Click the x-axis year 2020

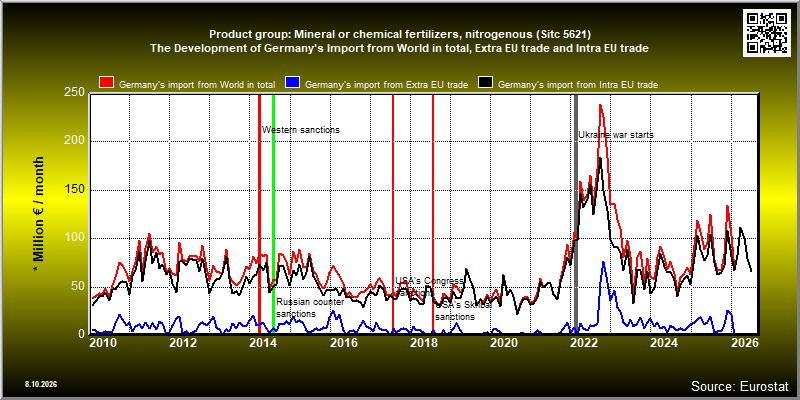pyautogui.click(x=503, y=342)
